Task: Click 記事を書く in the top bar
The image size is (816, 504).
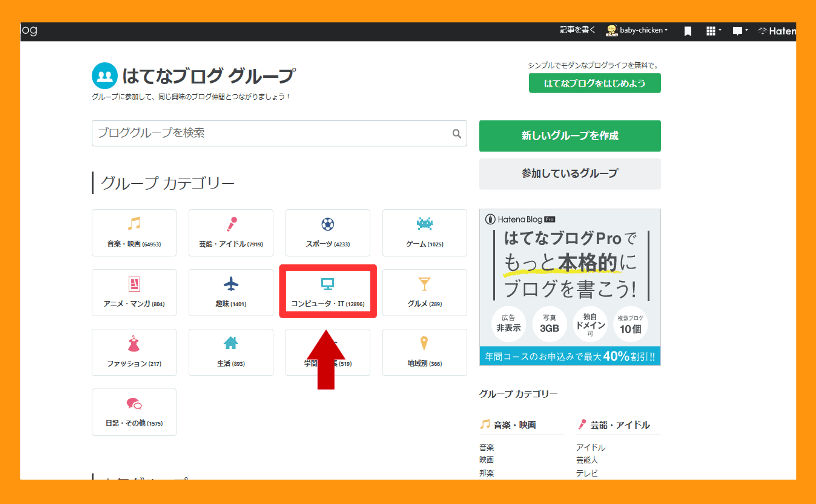Action: coord(577,30)
